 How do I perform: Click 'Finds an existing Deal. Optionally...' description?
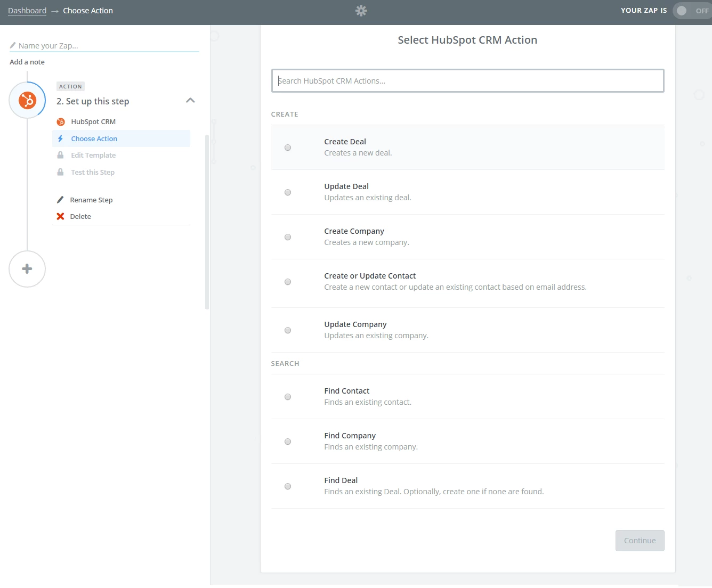tap(434, 492)
